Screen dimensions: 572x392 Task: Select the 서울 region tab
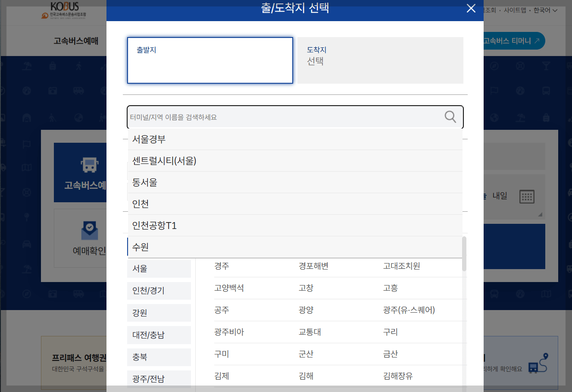pos(159,269)
